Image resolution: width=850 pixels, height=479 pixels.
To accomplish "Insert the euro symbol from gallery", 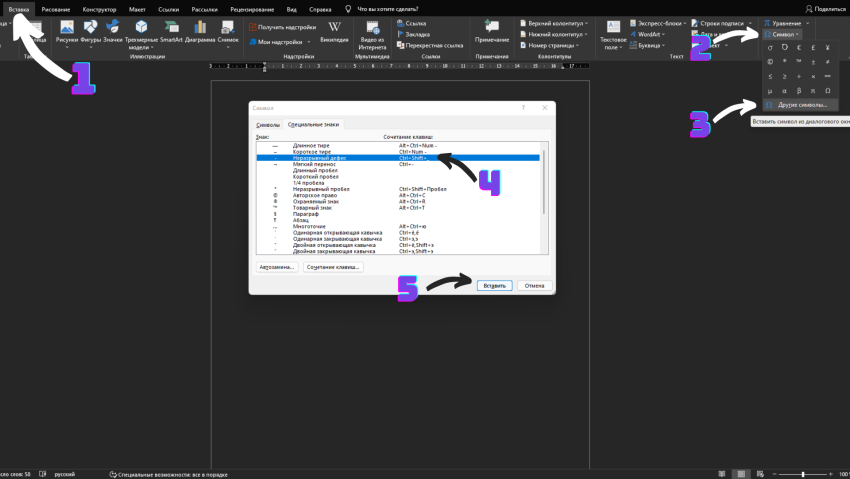I will click(x=799, y=48).
